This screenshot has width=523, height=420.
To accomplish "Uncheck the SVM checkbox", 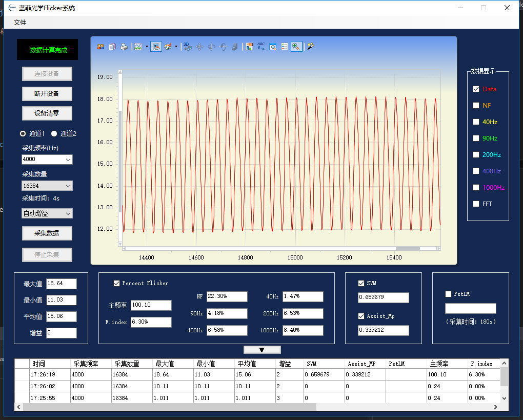I will coord(361,283).
